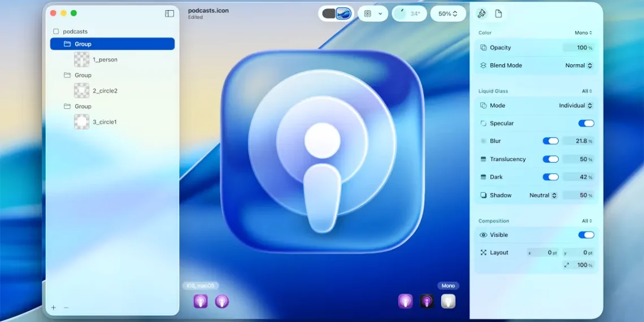Click the podcasts document icon in sidebar
Screen dimensions: 644x322
[56, 31]
